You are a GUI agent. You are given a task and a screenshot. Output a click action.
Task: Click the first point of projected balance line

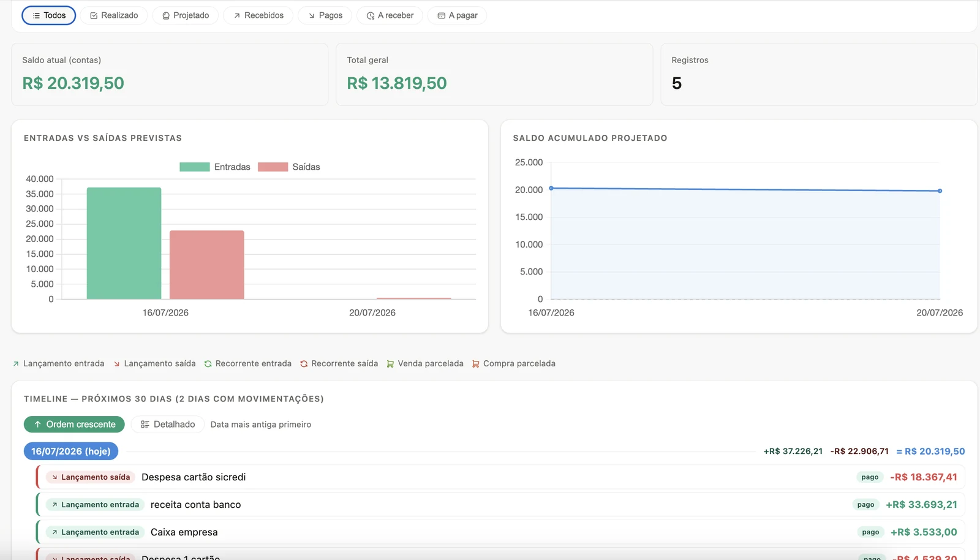pyautogui.click(x=551, y=188)
